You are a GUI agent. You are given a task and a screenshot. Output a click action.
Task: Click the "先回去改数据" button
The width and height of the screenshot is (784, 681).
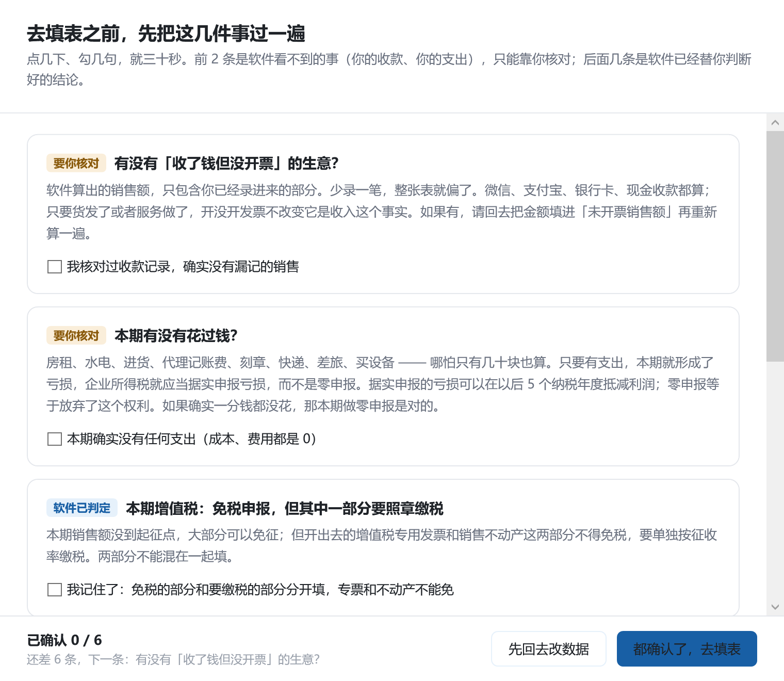coord(548,649)
